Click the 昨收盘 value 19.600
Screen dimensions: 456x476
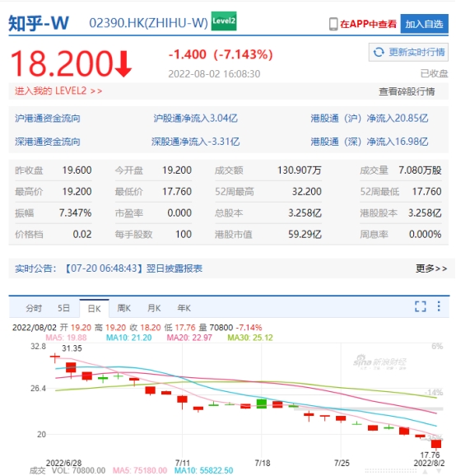77,170
